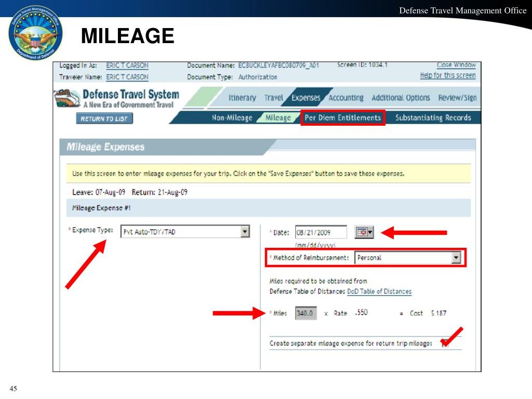Click the Close Window link
The width and height of the screenshot is (532, 399).
[456, 65]
